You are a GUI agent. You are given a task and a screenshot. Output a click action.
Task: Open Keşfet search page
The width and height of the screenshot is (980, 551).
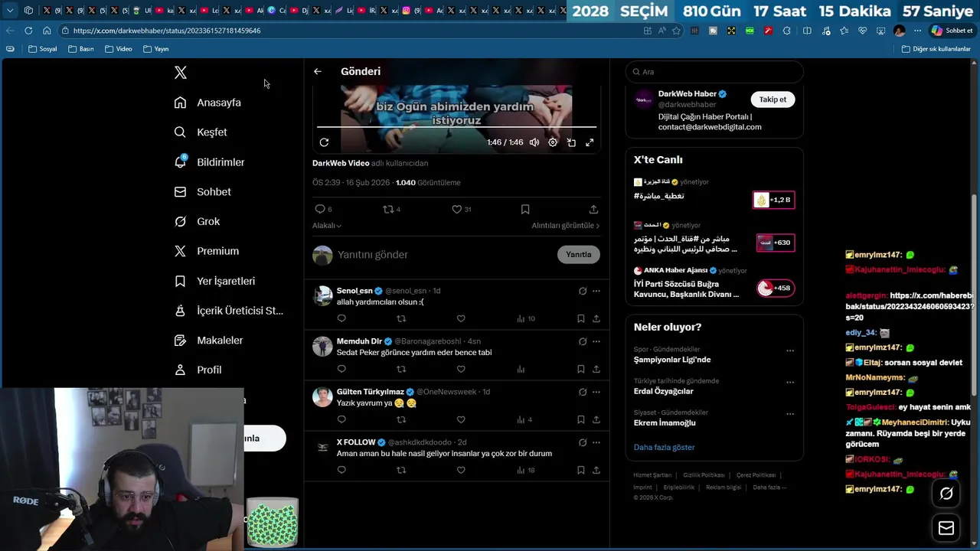coord(201,132)
